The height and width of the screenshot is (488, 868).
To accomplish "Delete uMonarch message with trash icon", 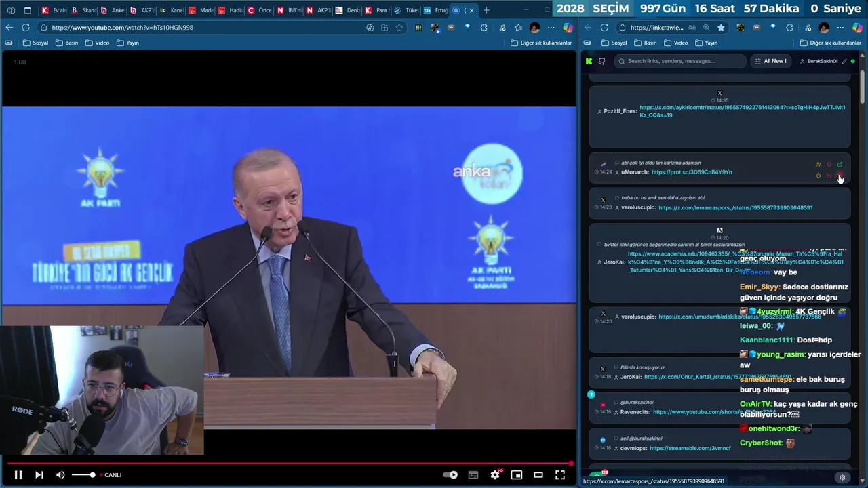I will [840, 176].
